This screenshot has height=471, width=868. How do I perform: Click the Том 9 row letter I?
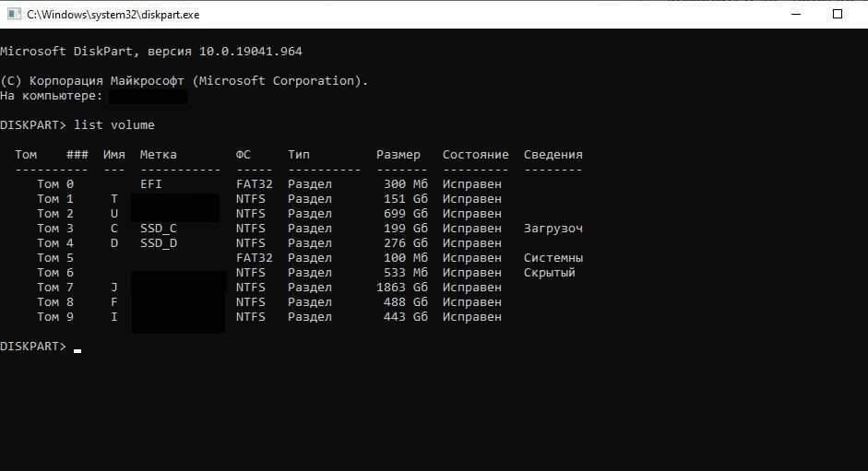tap(114, 316)
